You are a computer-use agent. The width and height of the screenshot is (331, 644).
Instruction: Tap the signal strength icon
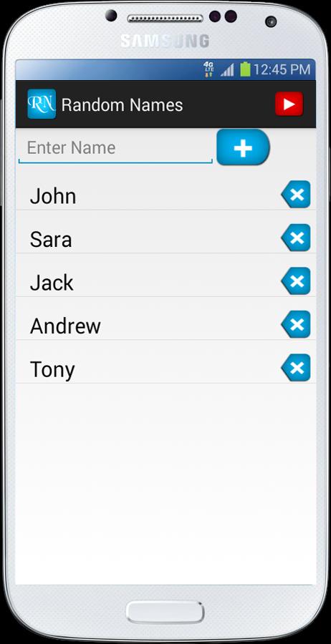coord(227,70)
